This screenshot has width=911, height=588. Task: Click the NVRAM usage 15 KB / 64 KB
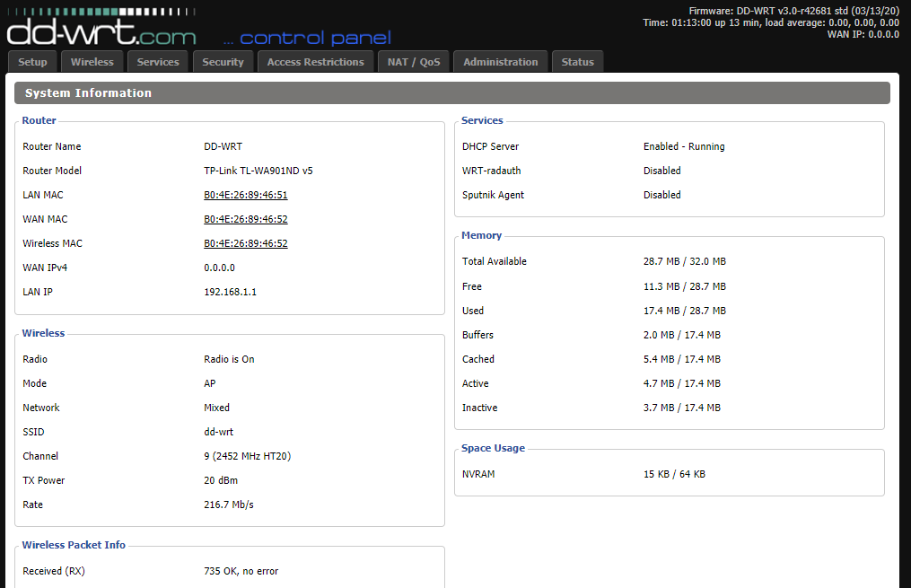pyautogui.click(x=674, y=474)
